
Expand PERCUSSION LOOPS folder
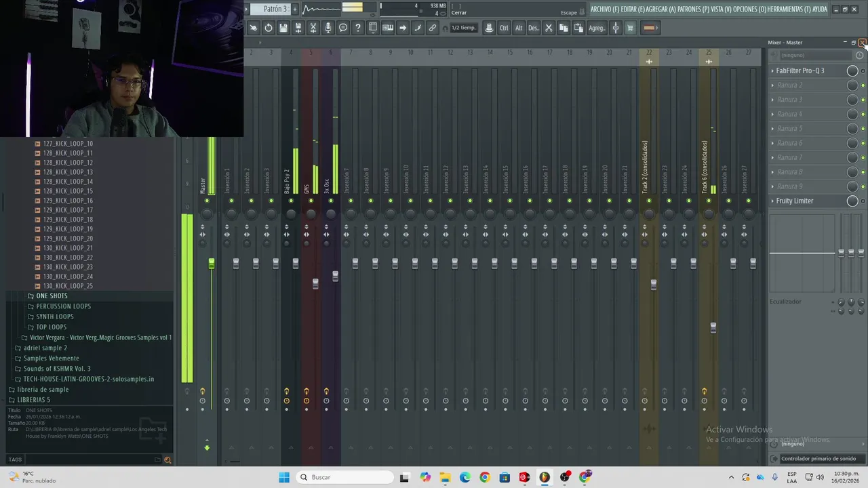point(63,306)
